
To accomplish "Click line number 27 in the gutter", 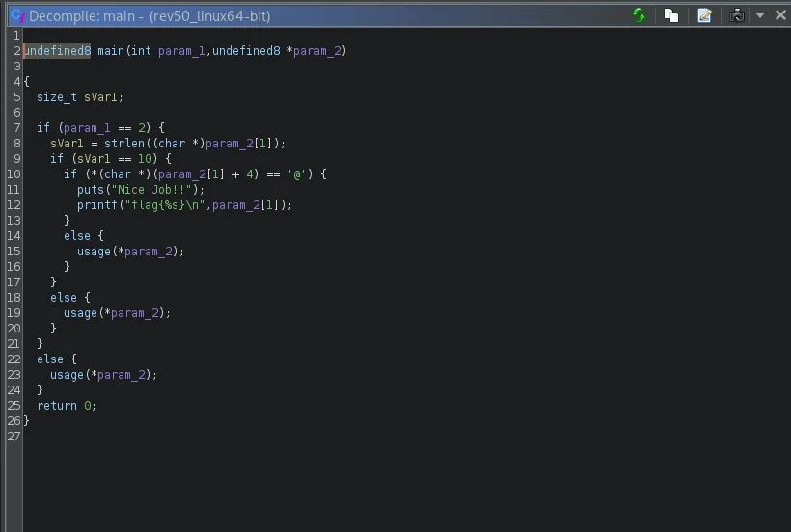I will coord(14,437).
